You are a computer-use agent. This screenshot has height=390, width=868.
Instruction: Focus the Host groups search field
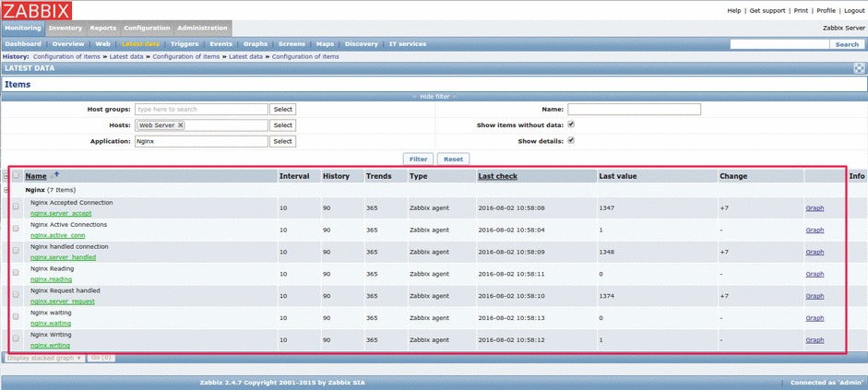(x=201, y=110)
